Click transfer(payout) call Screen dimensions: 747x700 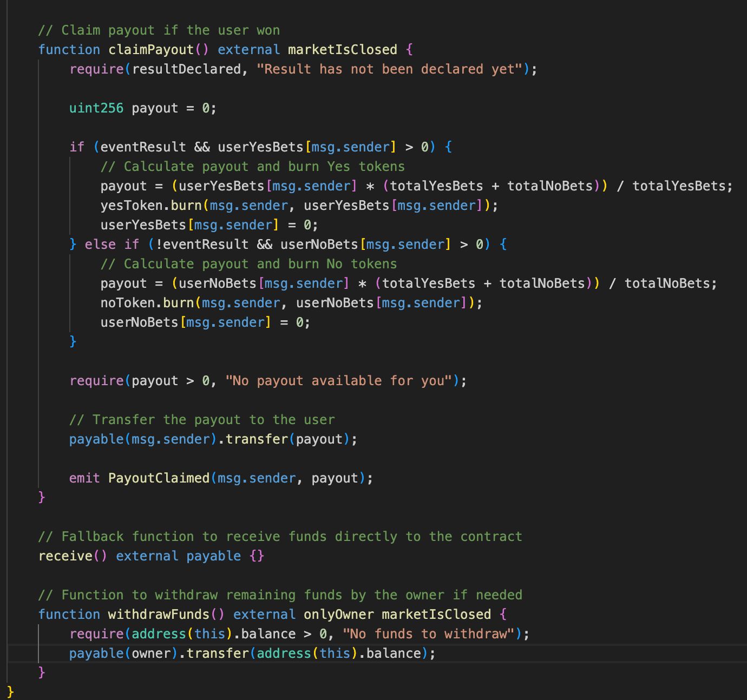pos(288,439)
